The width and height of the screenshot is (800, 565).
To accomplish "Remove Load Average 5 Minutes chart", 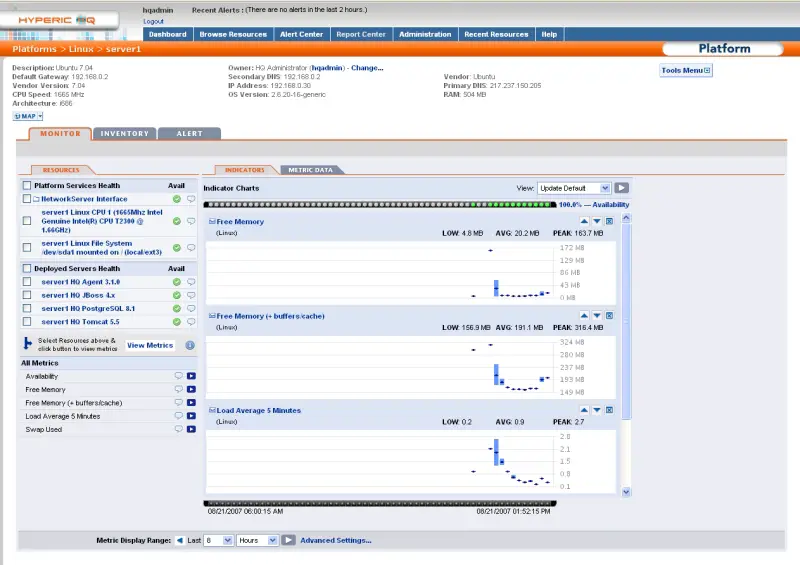I will click(x=609, y=410).
